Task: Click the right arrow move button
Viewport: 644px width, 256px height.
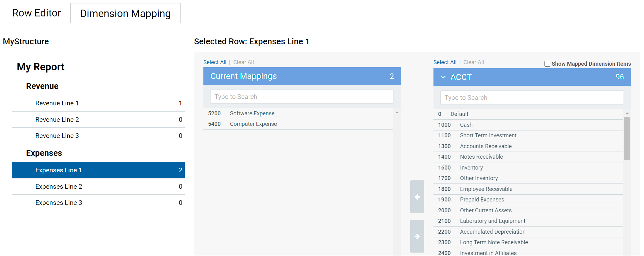Action: [417, 236]
